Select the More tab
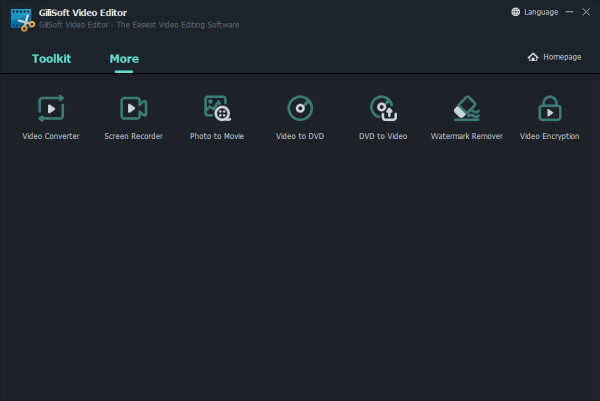Viewport: 600px width, 401px height. (x=124, y=59)
